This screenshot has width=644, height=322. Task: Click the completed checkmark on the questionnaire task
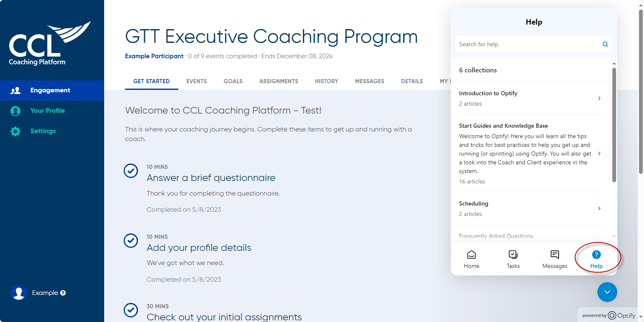click(x=131, y=171)
